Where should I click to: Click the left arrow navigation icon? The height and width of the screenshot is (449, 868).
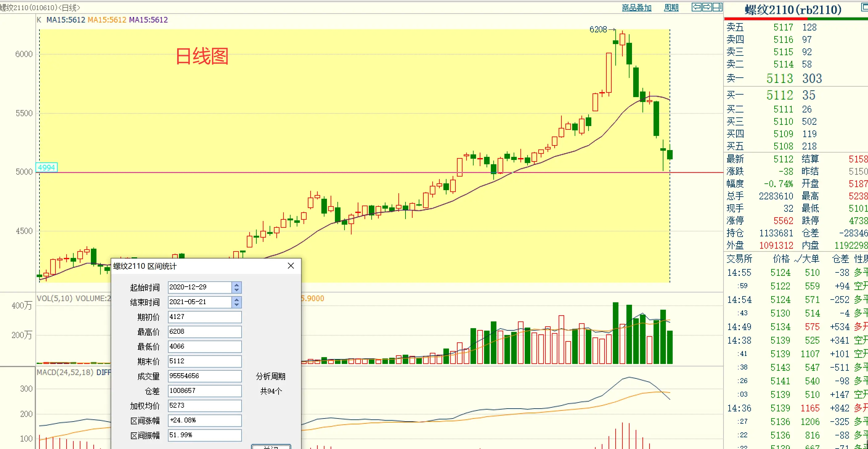[x=696, y=7]
